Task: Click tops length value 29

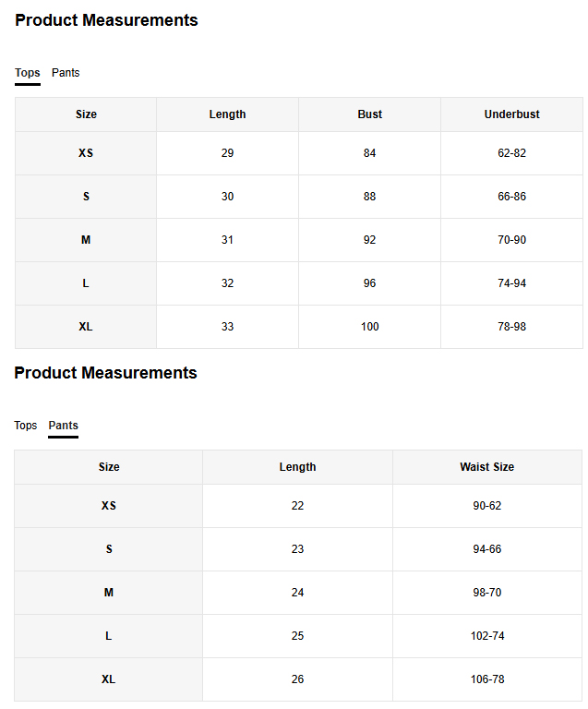Action: (x=227, y=153)
